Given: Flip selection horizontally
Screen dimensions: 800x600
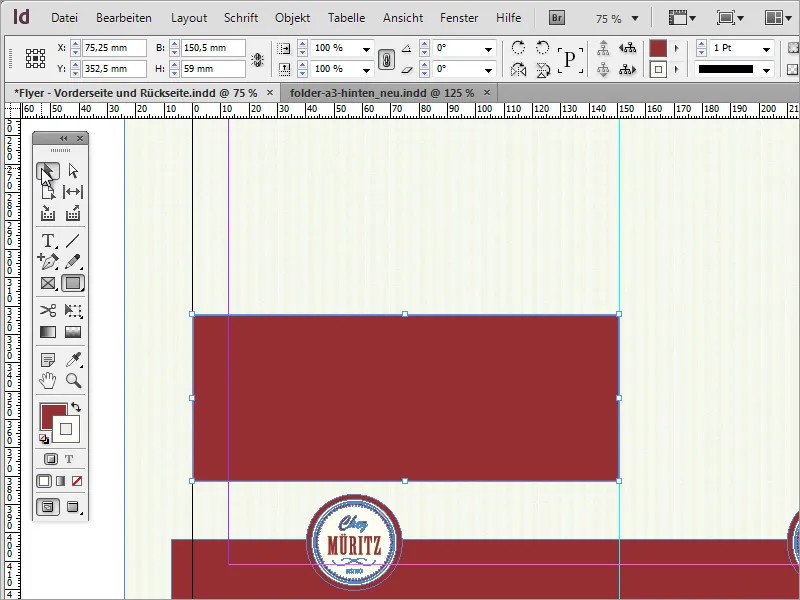Looking at the screenshot, I should click(x=518, y=69).
